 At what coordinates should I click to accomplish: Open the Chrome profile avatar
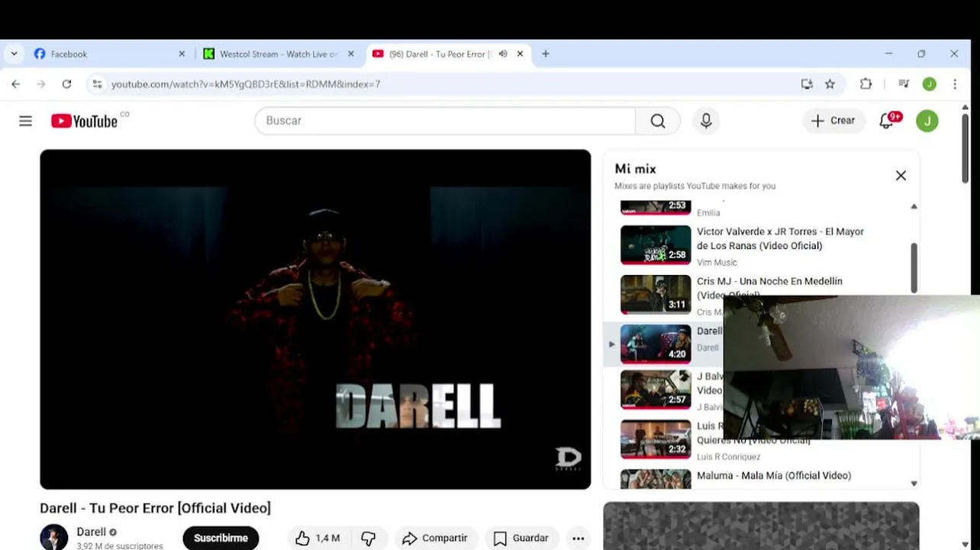(x=929, y=84)
